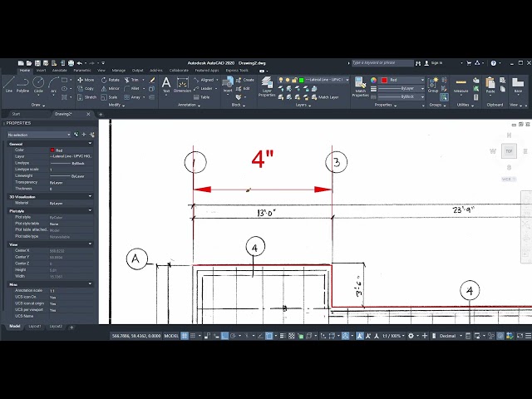Image resolution: width=532 pixels, height=399 pixels.
Task: Open the layer name dropdown
Action: pos(347,80)
